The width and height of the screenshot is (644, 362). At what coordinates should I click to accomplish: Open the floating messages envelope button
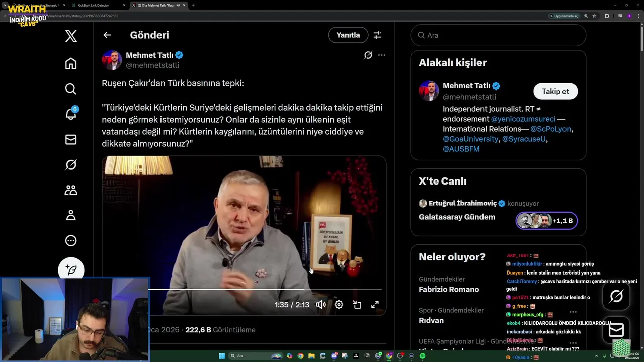click(x=616, y=330)
